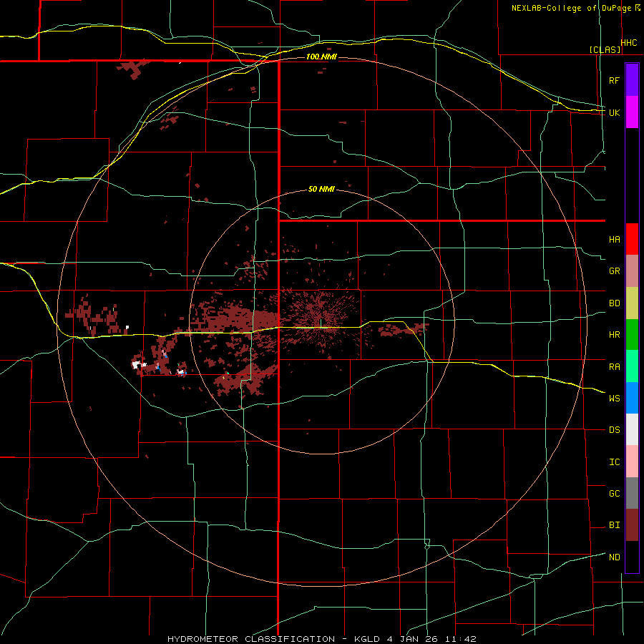Click the GR legend label
The image size is (644, 644).
614,271
